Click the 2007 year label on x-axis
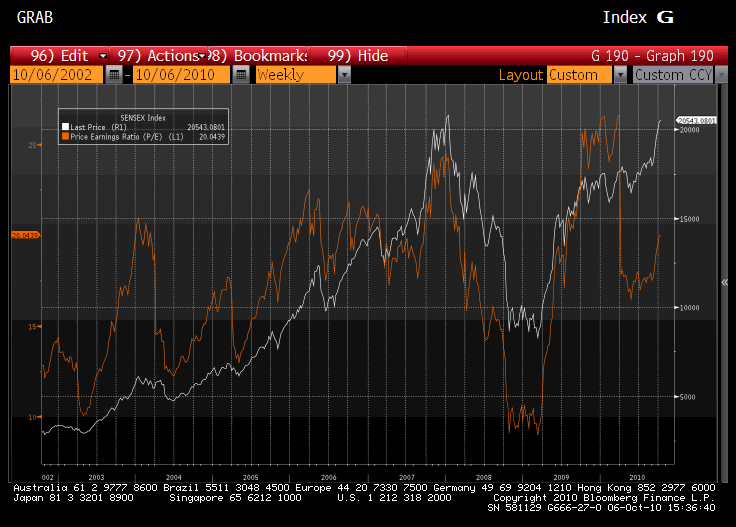The width and height of the screenshot is (736, 527). pyautogui.click(x=406, y=477)
